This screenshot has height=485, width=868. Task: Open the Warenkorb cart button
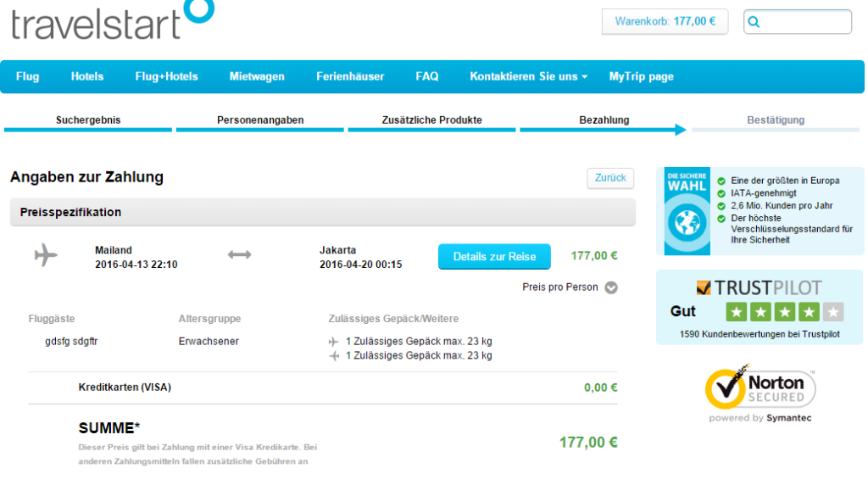[x=665, y=21]
